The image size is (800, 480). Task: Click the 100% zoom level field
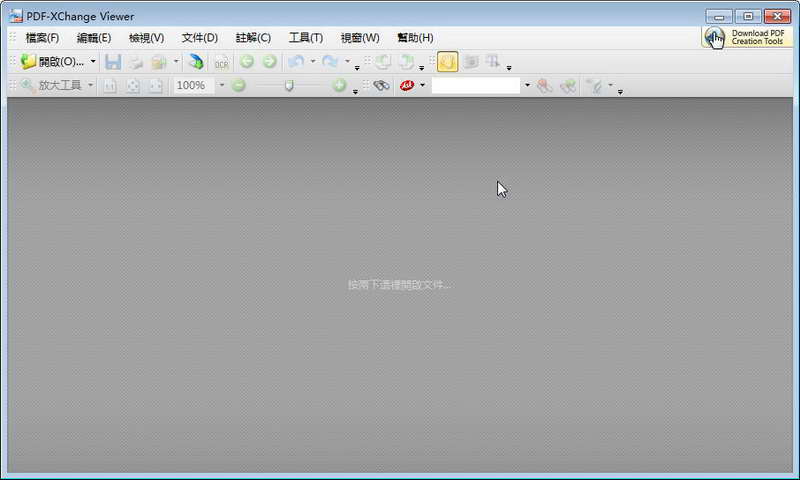pos(194,85)
